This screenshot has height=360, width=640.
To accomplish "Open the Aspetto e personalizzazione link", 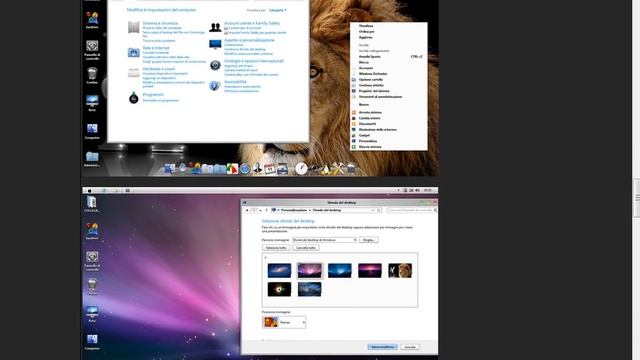I will tap(249, 40).
